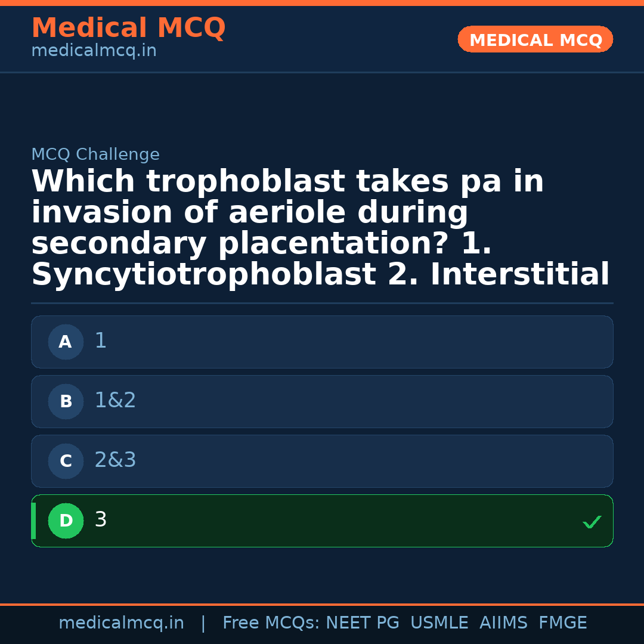Click the MCQ Challenge label
Screen dimensions: 644x644
(95, 155)
